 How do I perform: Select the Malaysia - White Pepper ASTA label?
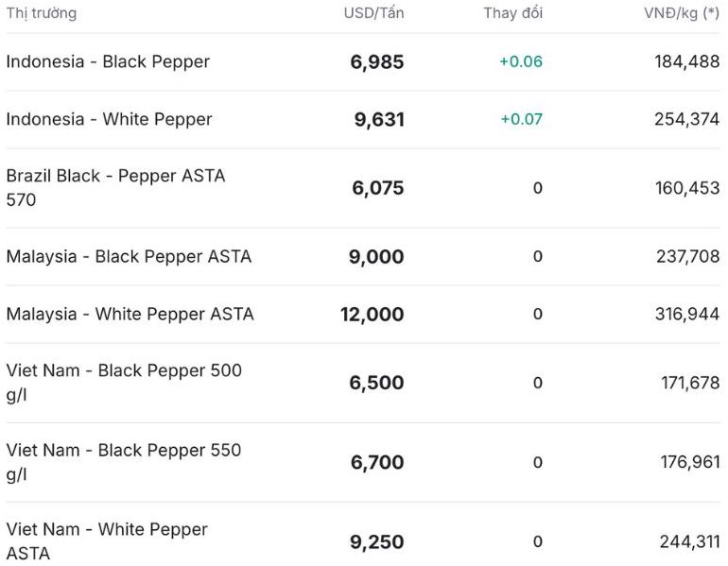click(130, 314)
